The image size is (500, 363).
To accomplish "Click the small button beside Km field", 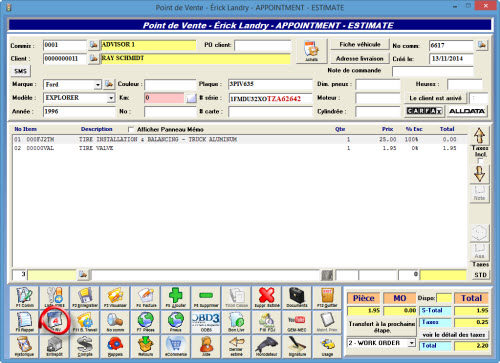I will click(x=191, y=98).
